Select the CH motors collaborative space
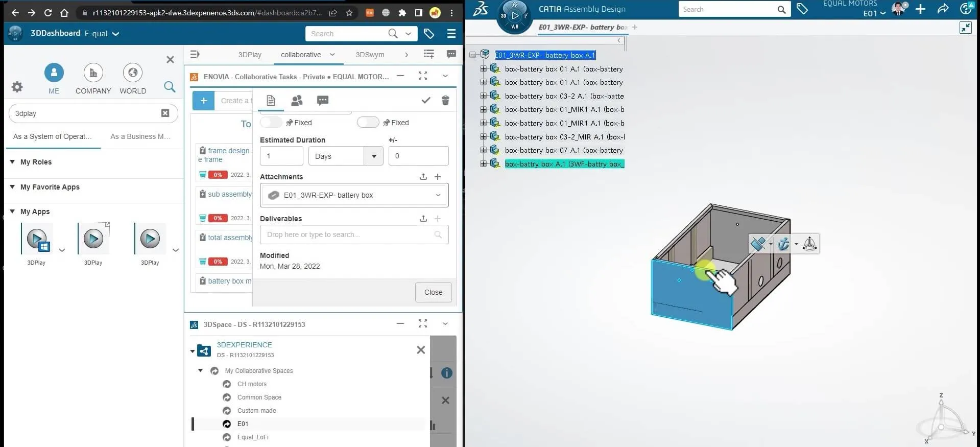This screenshot has height=447, width=980. [x=252, y=384]
